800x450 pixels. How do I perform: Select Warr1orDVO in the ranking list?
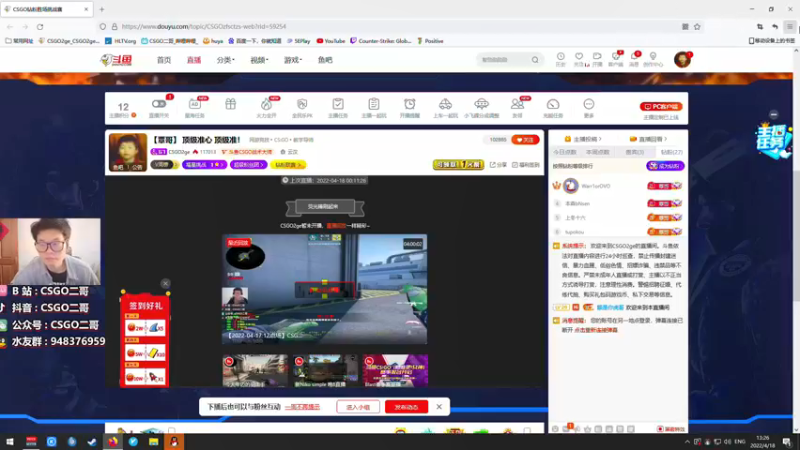[x=595, y=186]
